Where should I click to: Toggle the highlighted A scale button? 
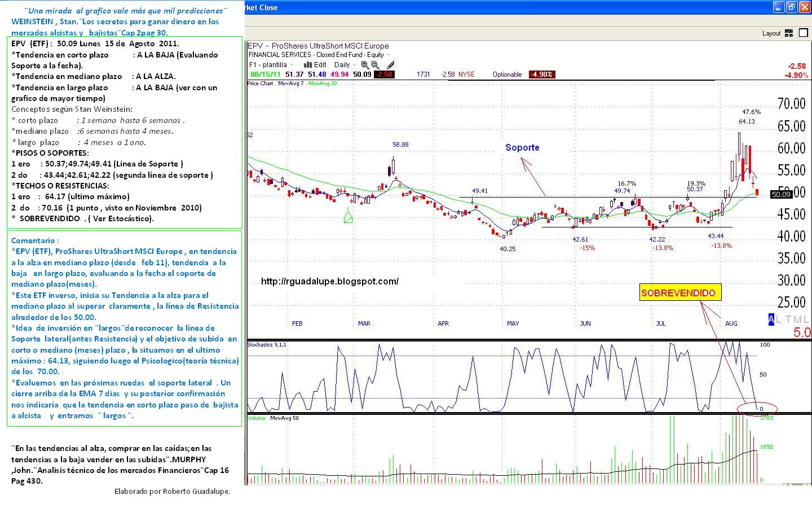(x=771, y=319)
